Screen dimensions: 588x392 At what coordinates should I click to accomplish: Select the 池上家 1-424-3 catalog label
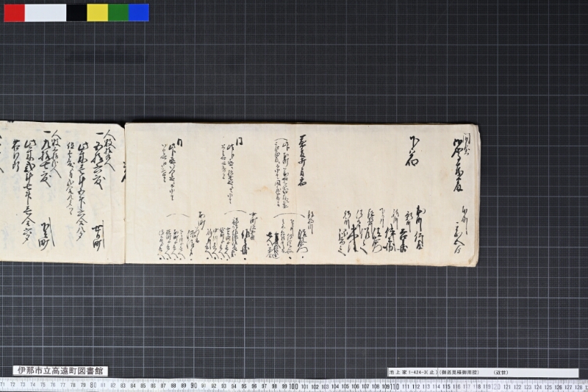pyautogui.click(x=412, y=372)
